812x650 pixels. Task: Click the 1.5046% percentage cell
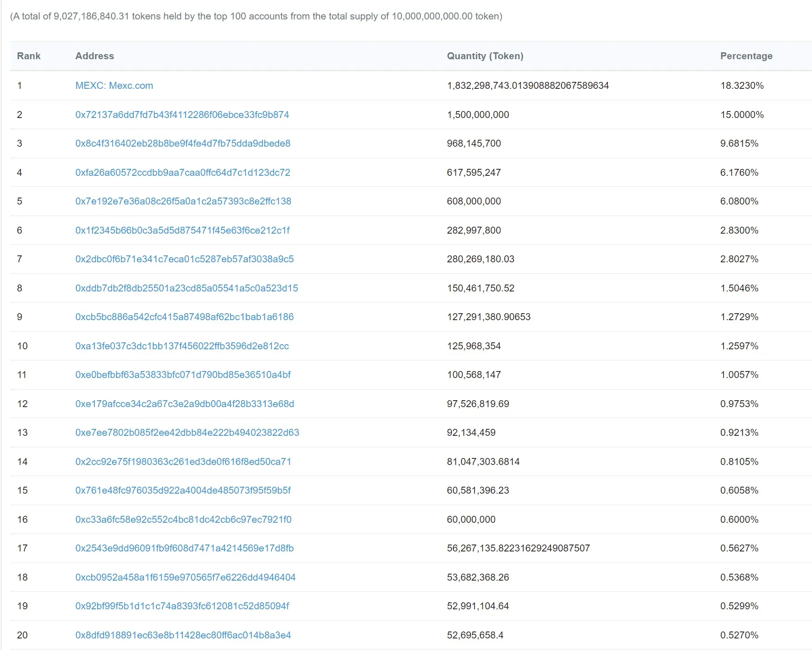(739, 288)
